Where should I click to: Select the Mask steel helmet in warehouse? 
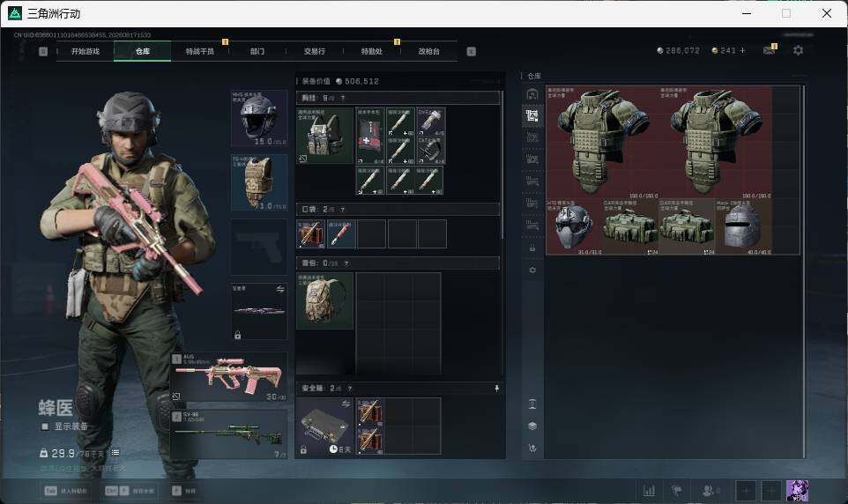point(743,226)
